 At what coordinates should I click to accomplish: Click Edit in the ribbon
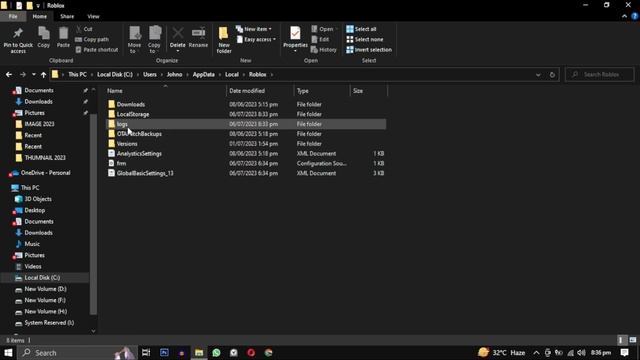click(320, 40)
